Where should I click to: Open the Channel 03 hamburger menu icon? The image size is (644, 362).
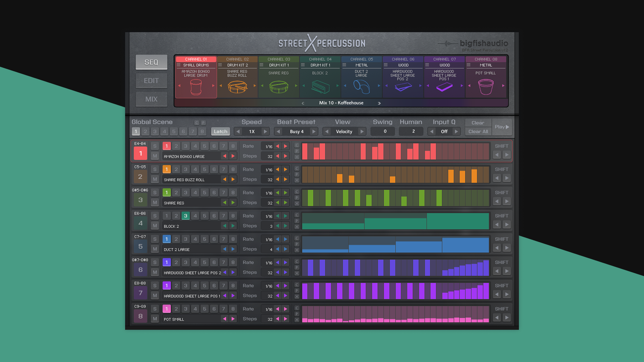point(261,65)
